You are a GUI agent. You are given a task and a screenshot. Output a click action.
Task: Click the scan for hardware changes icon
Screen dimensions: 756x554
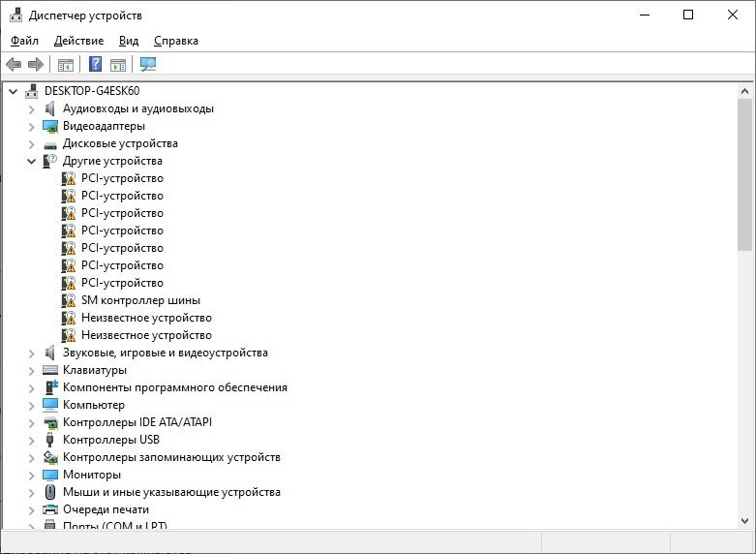[x=147, y=64]
